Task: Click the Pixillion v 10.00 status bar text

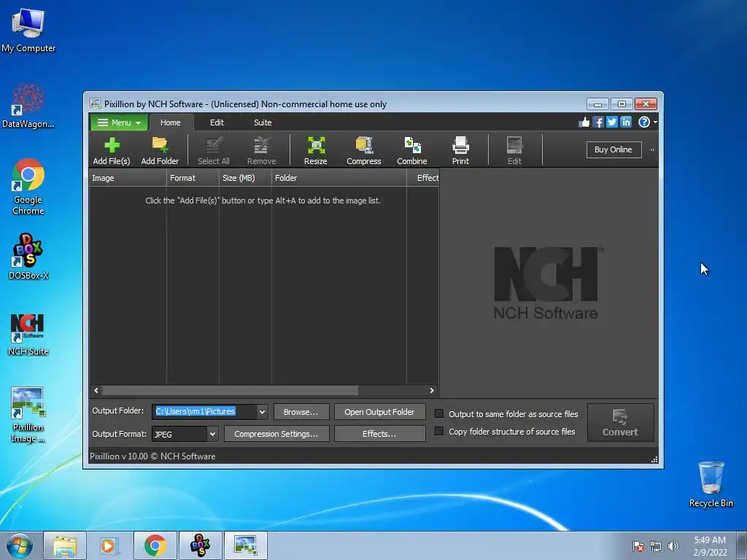Action: 152,456
